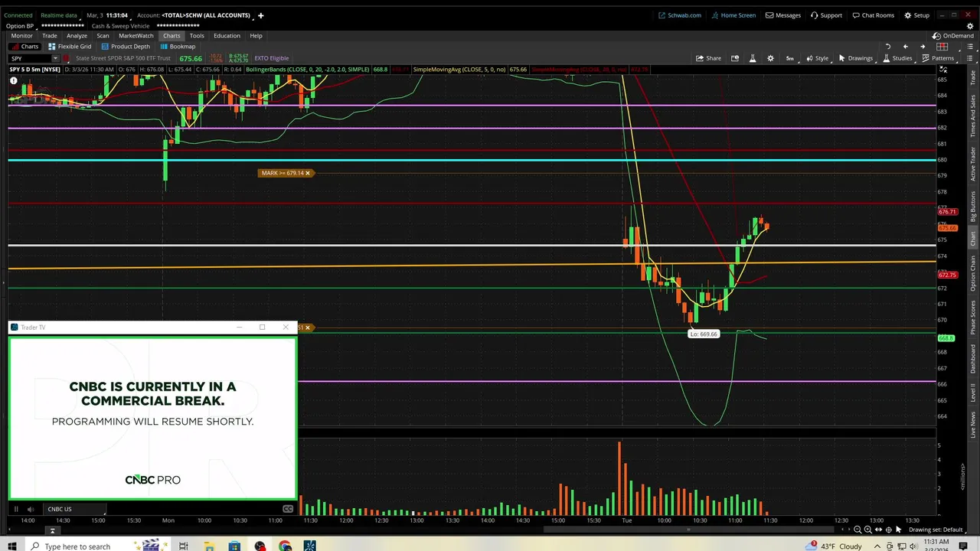Screen dimensions: 980x551
Task: Expand the SPY symbol dropdown arrow
Action: coord(55,59)
